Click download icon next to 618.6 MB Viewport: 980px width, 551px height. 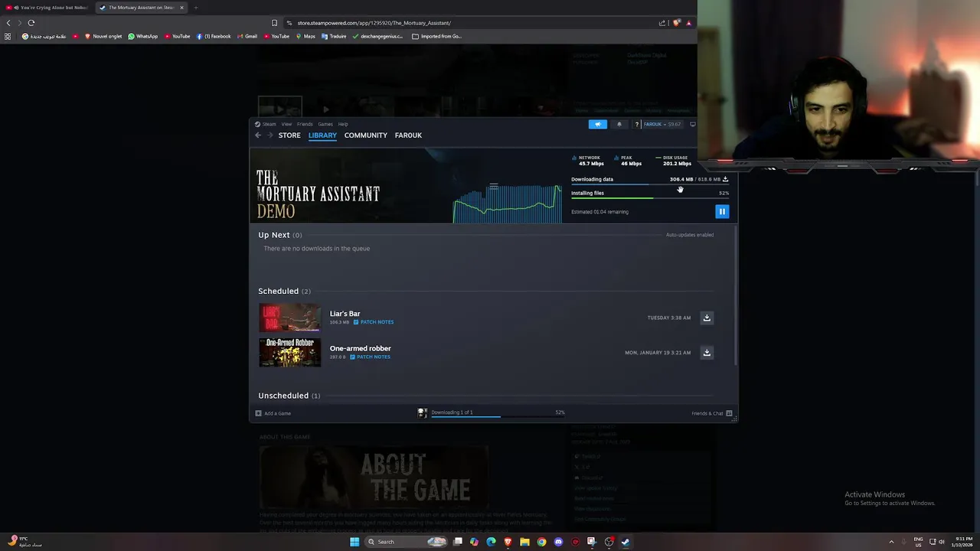coord(726,179)
